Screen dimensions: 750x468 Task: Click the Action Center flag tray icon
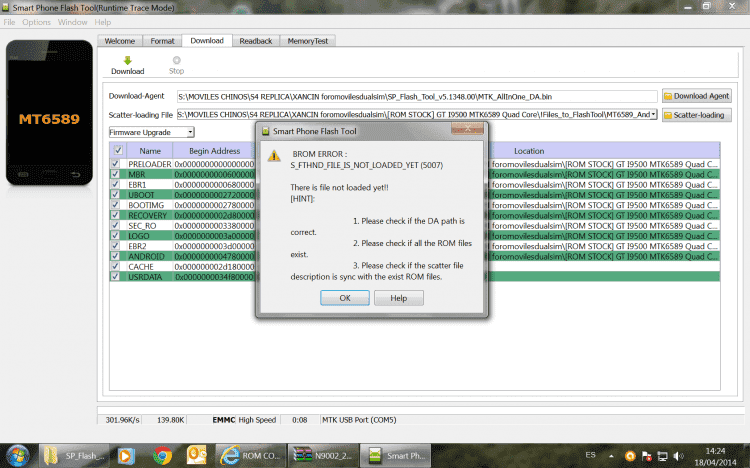point(647,456)
